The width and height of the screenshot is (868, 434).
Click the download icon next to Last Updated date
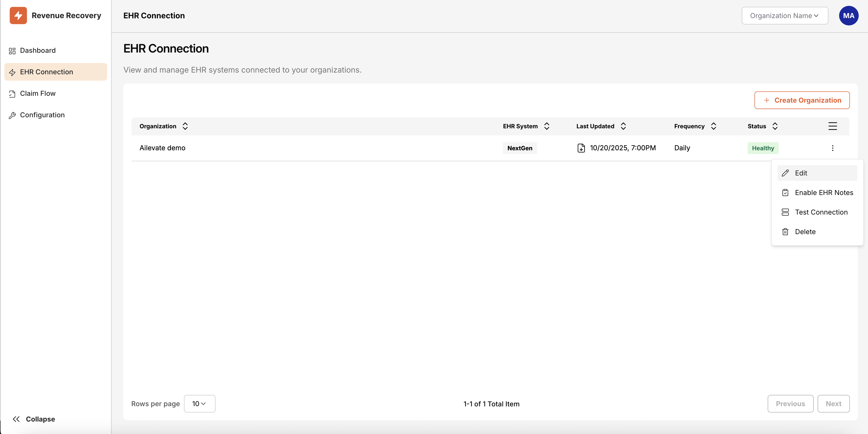pos(581,148)
